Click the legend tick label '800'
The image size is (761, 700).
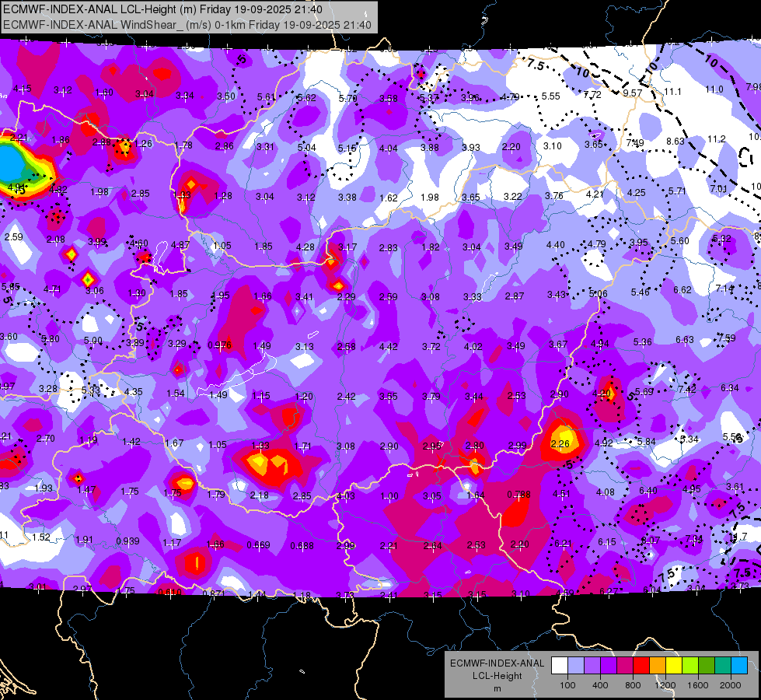(x=633, y=685)
